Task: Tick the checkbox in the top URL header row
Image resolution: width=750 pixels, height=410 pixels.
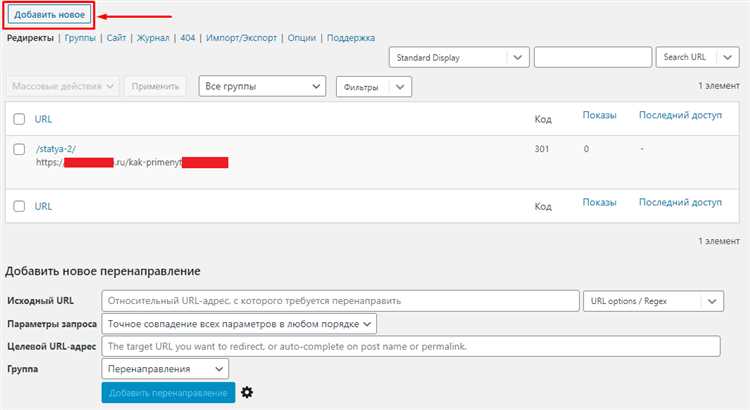Action: pyautogui.click(x=19, y=119)
